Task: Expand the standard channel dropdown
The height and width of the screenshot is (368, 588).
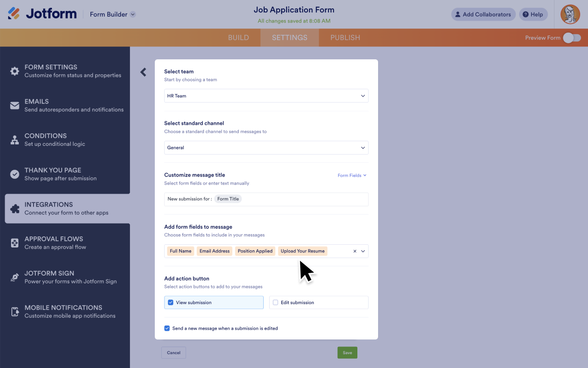Action: click(266, 148)
